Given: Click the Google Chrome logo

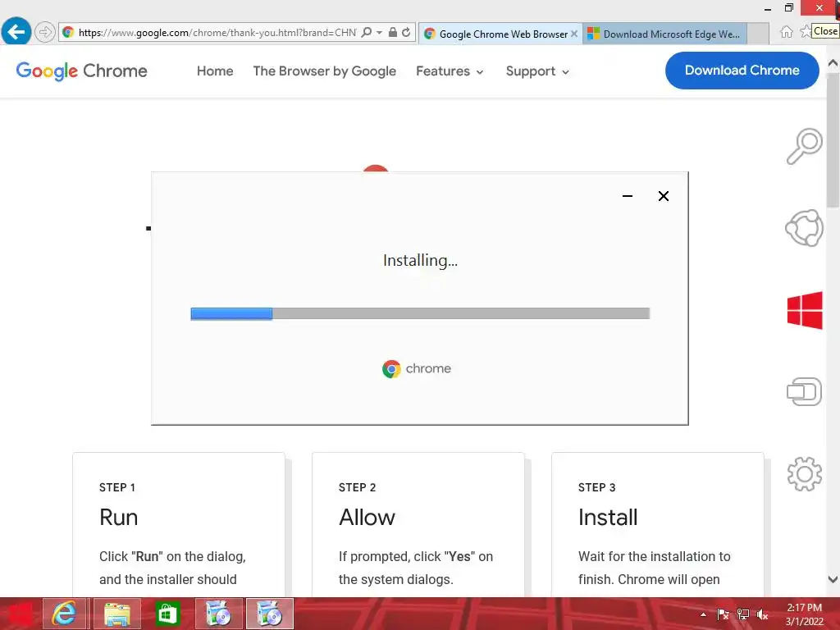Looking at the screenshot, I should (81, 71).
